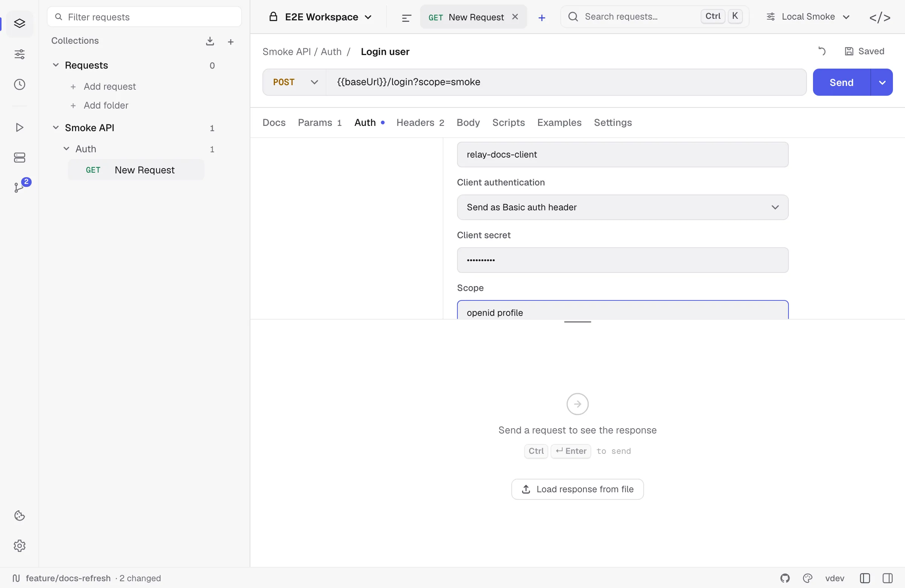The height and width of the screenshot is (588, 905).
Task: Click the response pane resize handle
Action: point(577,322)
